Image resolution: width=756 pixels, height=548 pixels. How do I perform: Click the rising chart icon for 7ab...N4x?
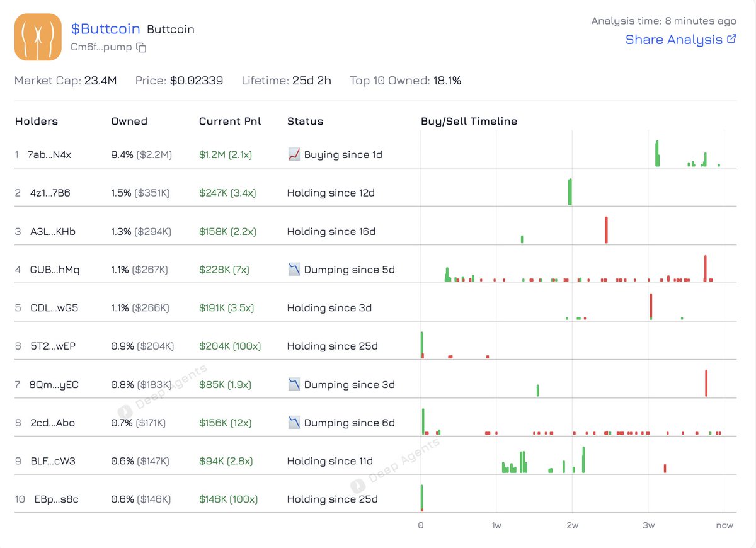(294, 154)
